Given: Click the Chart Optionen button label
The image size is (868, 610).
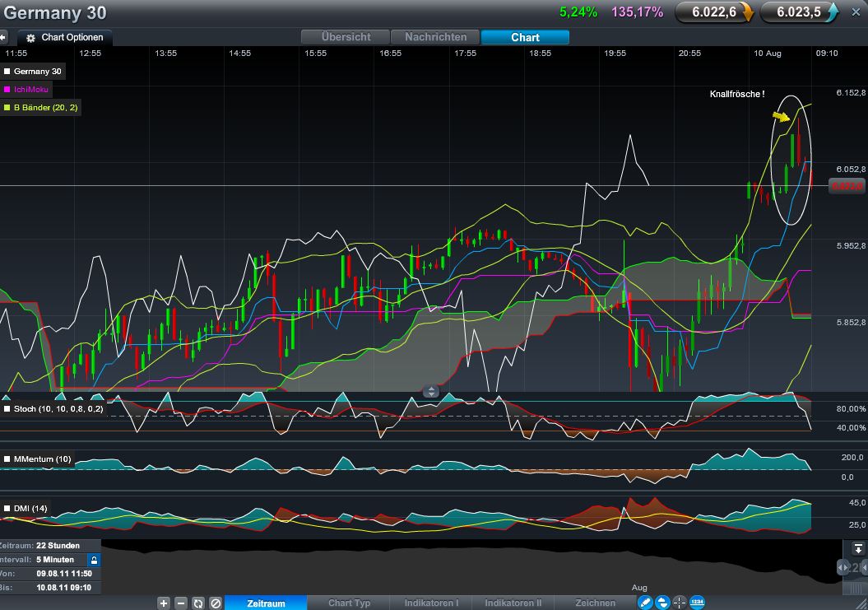Looking at the screenshot, I should click(72, 38).
